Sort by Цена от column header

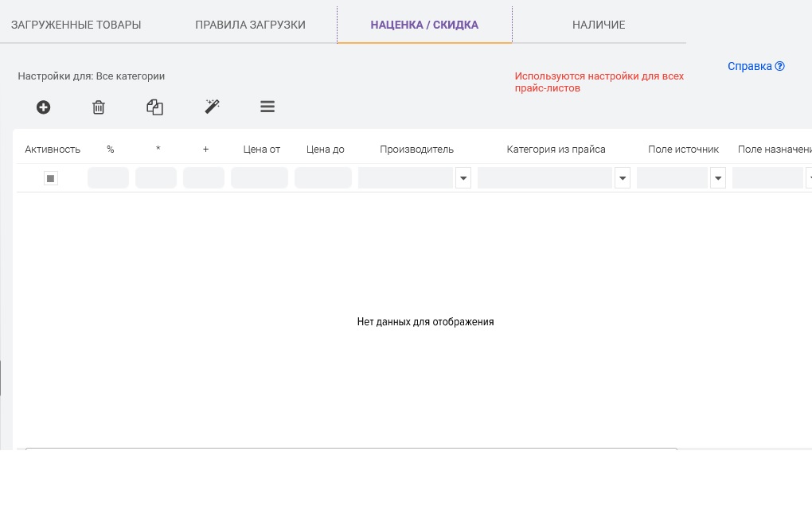pyautogui.click(x=262, y=150)
